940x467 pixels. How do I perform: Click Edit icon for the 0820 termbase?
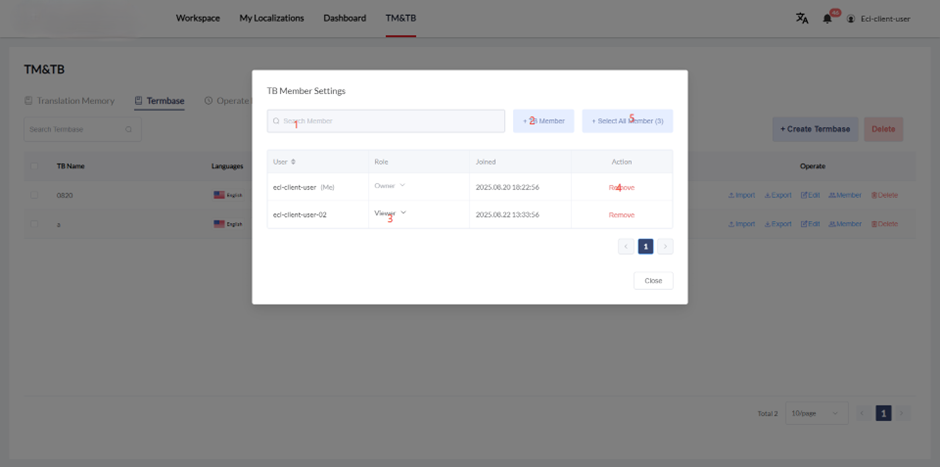(804, 195)
